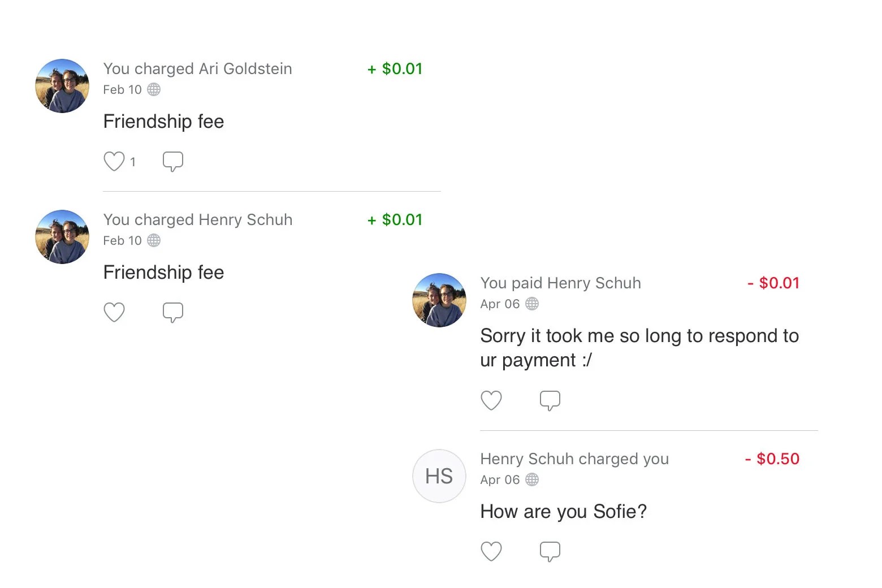Like the Henry Schuh Friendship fee charge

(x=114, y=312)
